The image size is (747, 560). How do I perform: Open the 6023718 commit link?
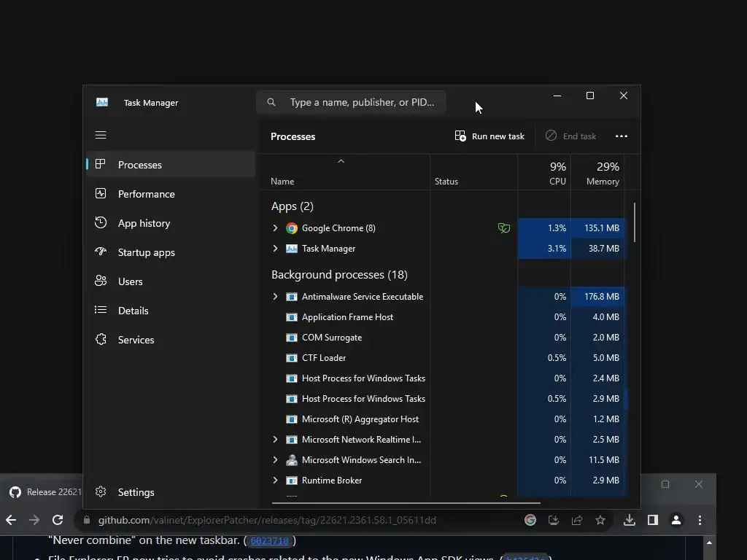pyautogui.click(x=269, y=541)
